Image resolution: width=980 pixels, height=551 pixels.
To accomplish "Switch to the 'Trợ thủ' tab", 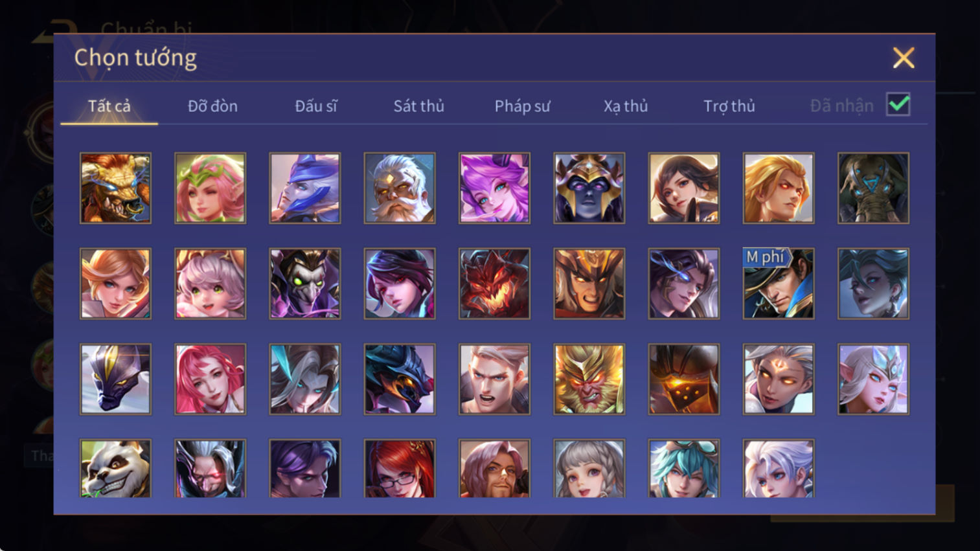I will pyautogui.click(x=729, y=106).
